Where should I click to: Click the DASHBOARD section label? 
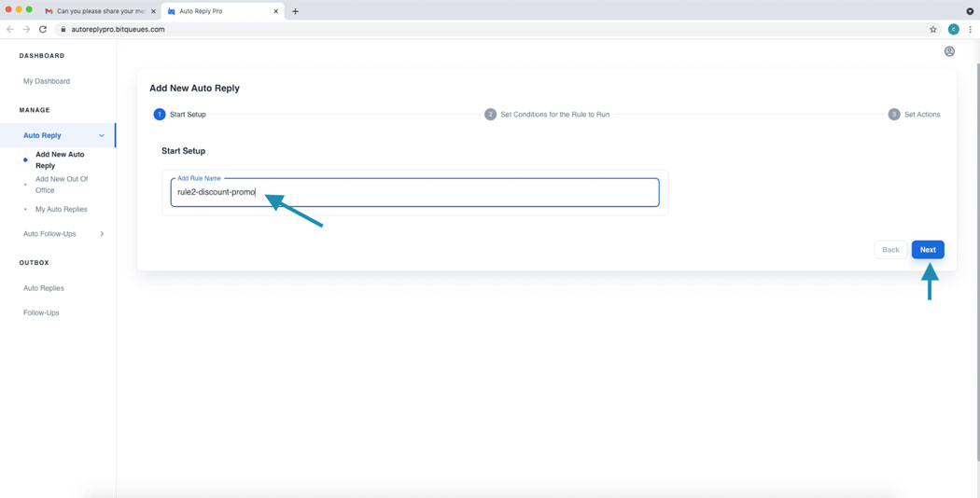[x=42, y=56]
